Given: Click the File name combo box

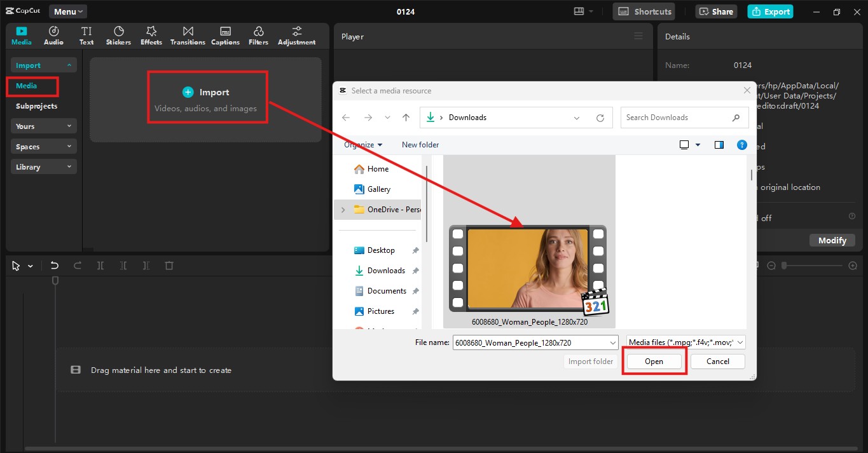Looking at the screenshot, I should [x=535, y=342].
